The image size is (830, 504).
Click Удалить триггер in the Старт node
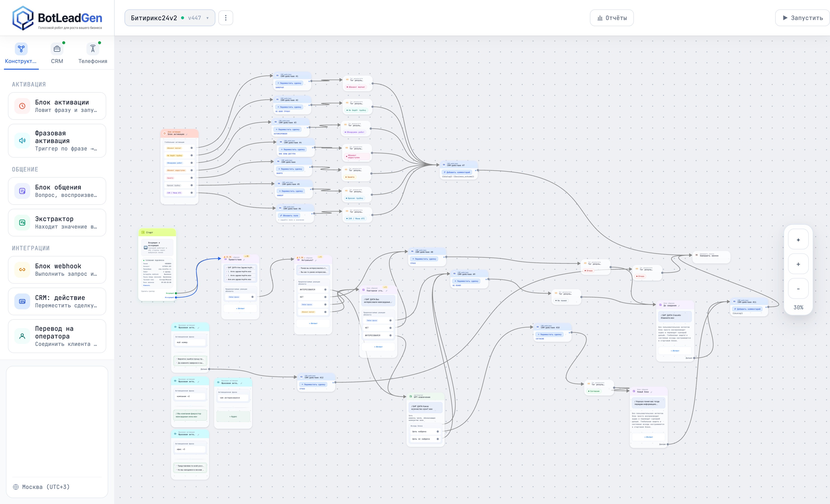148,291
